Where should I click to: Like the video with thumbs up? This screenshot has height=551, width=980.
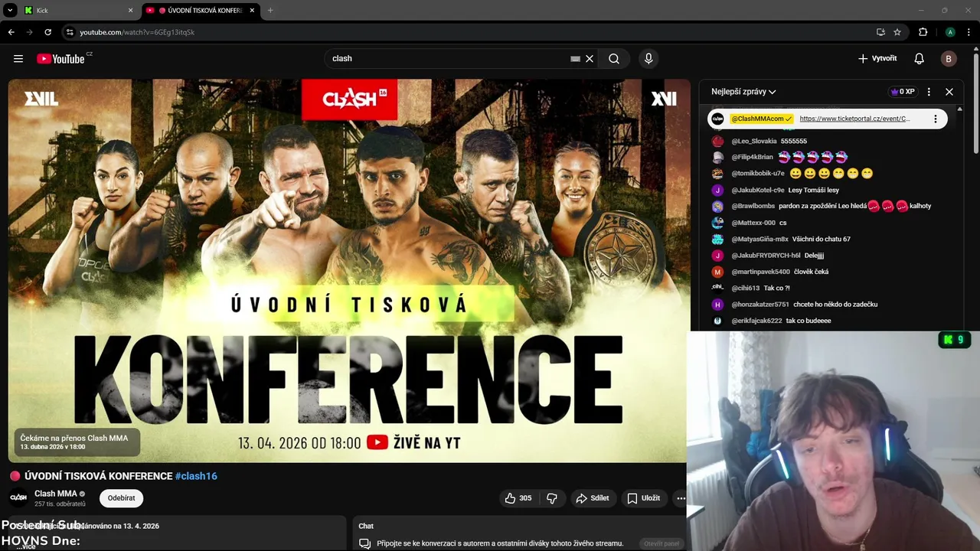518,498
